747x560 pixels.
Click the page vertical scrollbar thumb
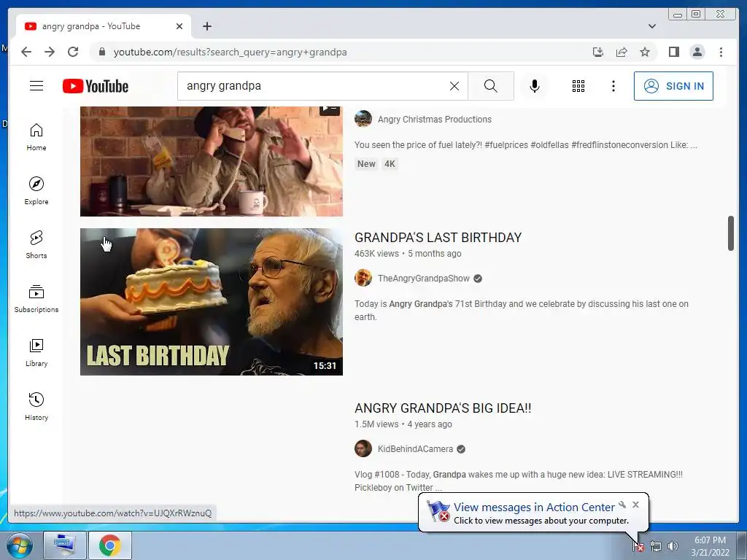[x=731, y=233]
